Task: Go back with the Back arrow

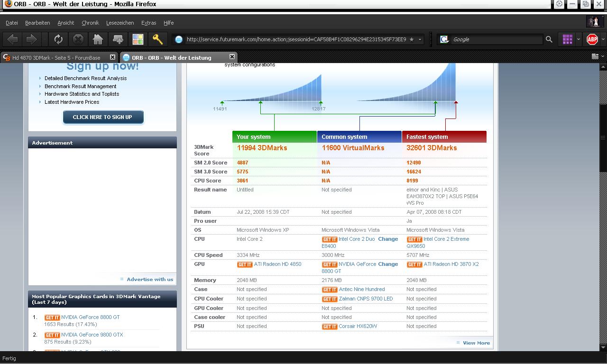Action: (13, 39)
